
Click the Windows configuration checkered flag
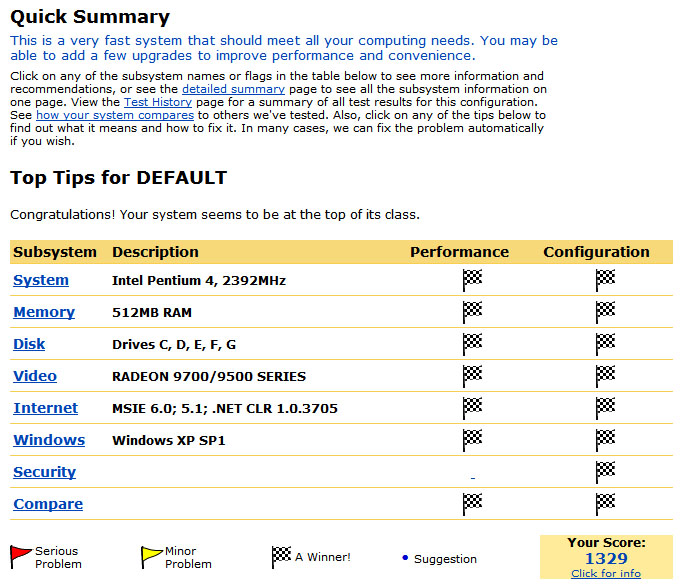click(605, 440)
